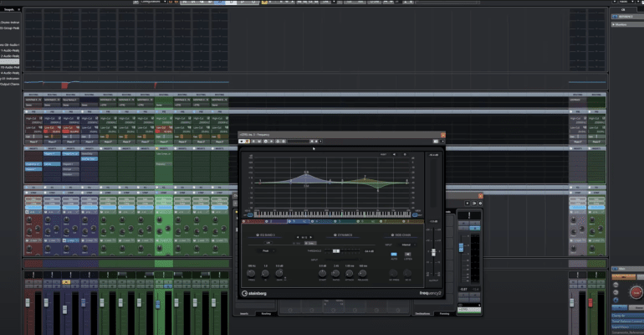This screenshot has height=335, width=644.
Task: Open the plugin preset field in header
Action: click(x=299, y=142)
